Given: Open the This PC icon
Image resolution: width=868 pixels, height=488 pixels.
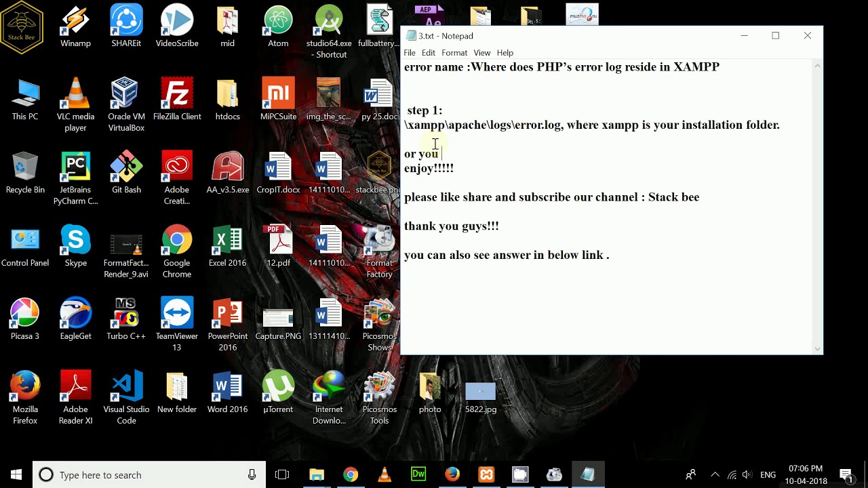Looking at the screenshot, I should coord(25,100).
